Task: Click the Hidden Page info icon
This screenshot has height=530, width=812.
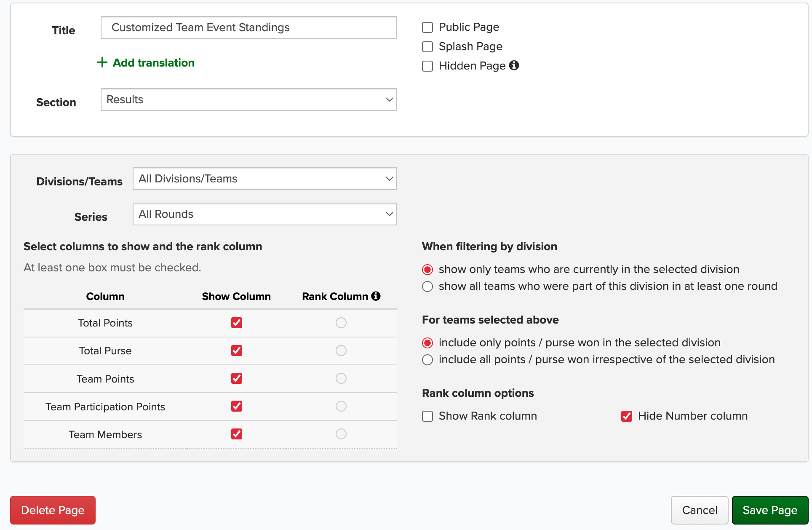Action: 514,65
